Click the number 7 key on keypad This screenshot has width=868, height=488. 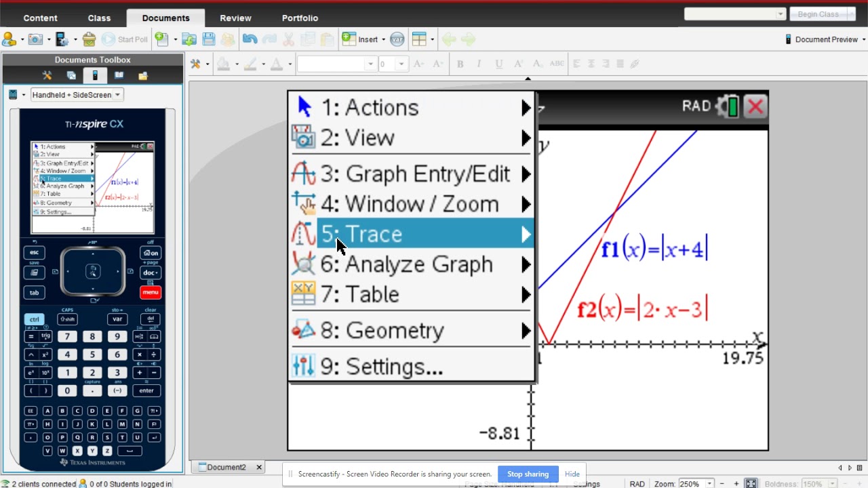coord(67,337)
